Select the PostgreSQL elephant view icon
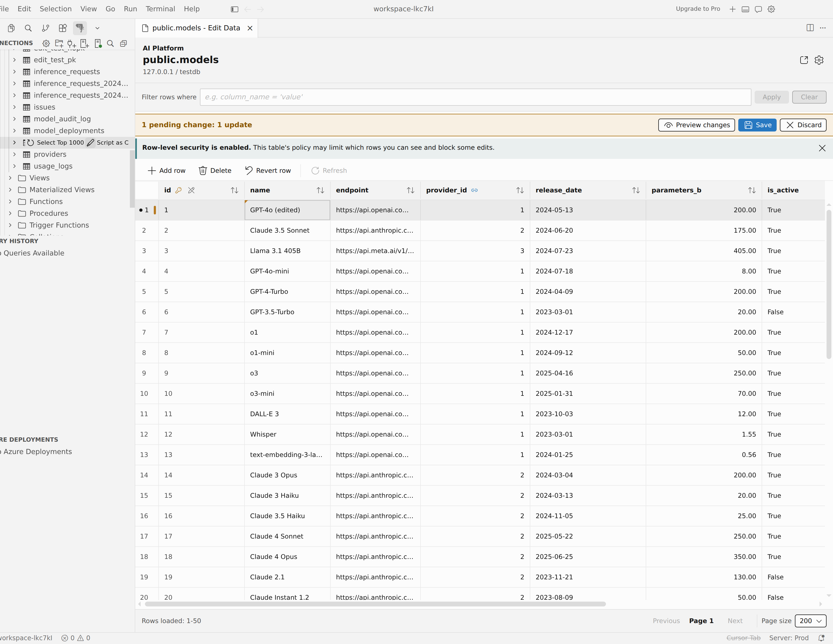 (x=80, y=28)
